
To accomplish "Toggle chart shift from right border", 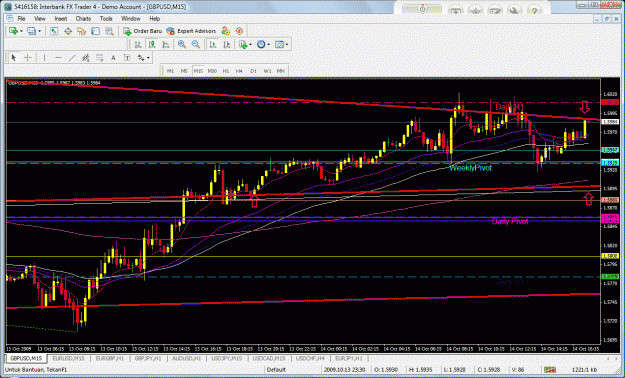I will click(227, 45).
